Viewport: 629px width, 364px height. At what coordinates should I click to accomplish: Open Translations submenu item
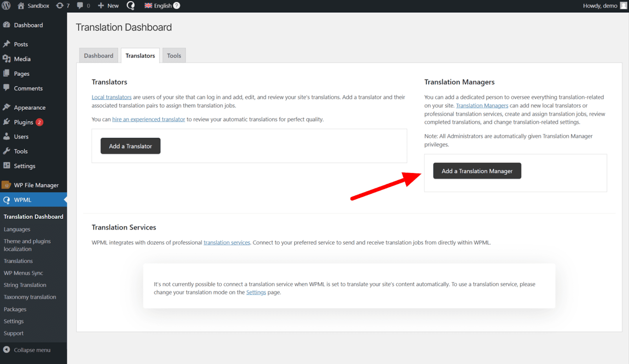(x=18, y=261)
